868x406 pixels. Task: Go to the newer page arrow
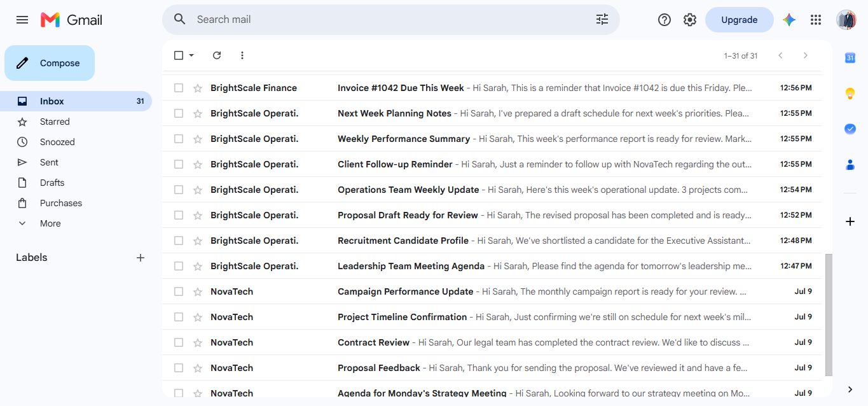780,55
